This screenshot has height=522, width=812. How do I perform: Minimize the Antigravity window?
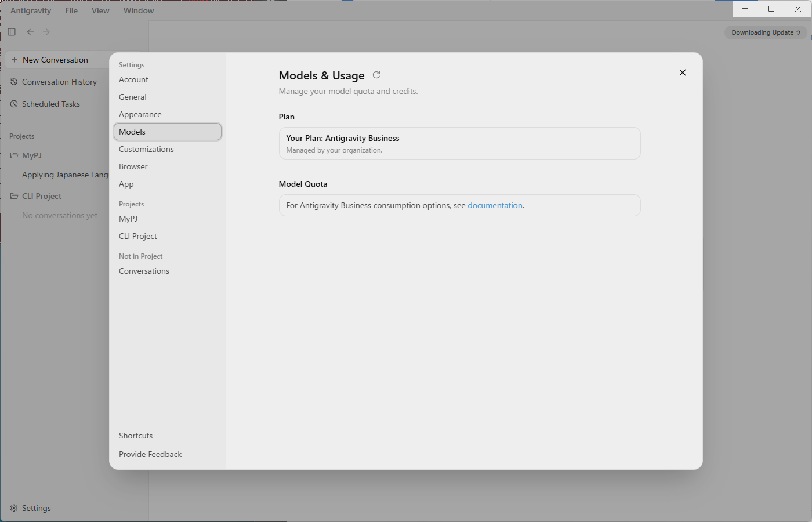pyautogui.click(x=745, y=9)
